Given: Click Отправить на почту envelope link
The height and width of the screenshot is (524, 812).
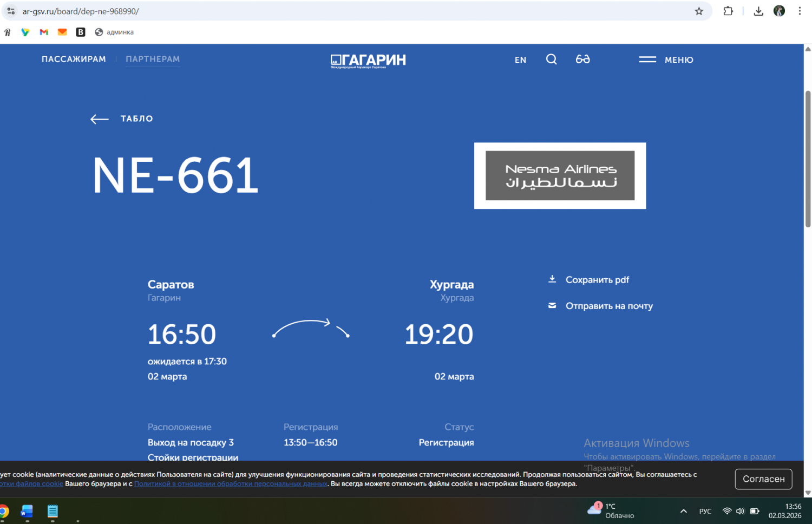Looking at the screenshot, I should (x=608, y=306).
